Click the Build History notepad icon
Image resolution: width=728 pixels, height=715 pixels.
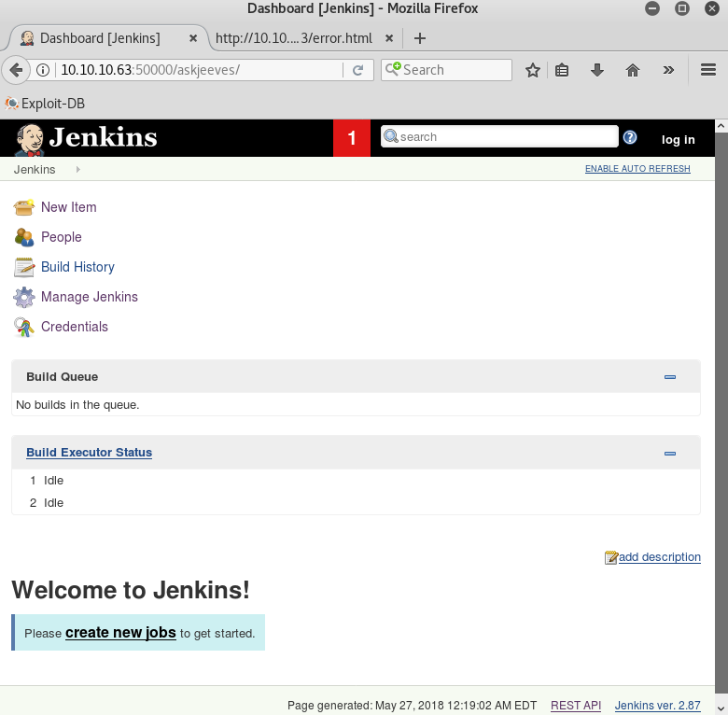coord(23,267)
